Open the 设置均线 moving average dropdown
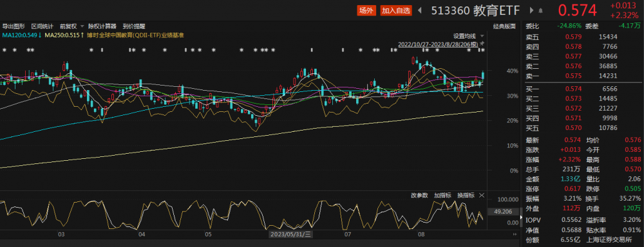This screenshot has height=247, width=644. pos(468,35)
